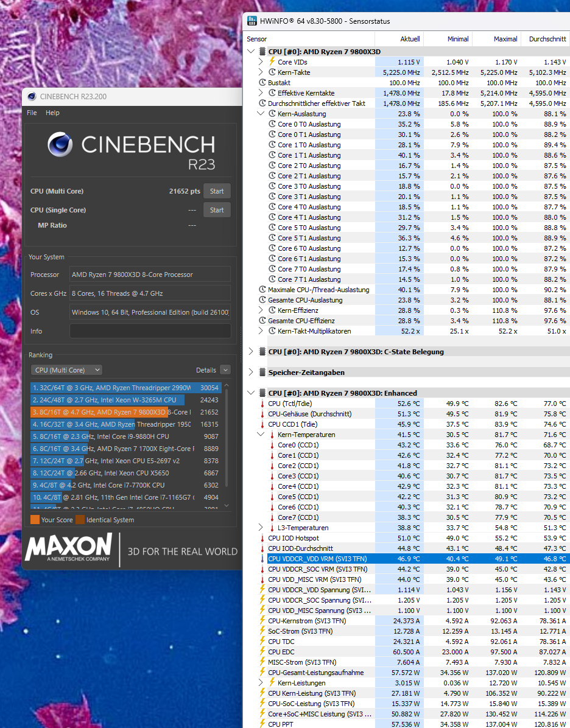Screen dimensions: 570x728
Task: Select ranking entry Intel Core i9-9880H CPU
Action: (x=125, y=436)
